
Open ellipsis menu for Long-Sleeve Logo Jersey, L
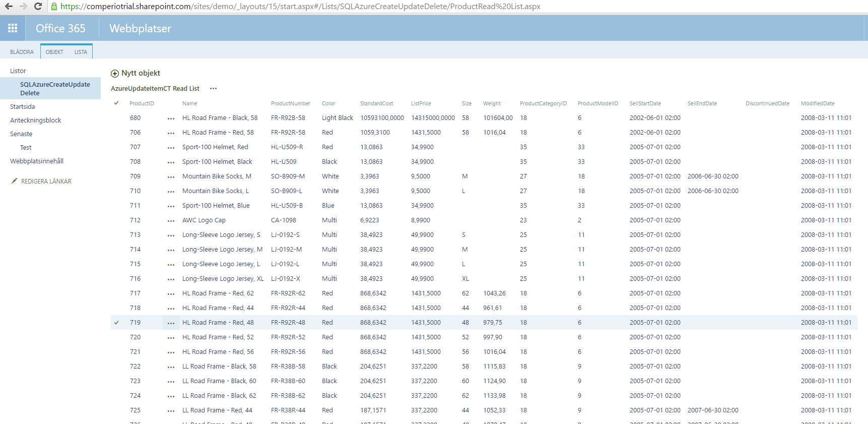pyautogui.click(x=171, y=265)
